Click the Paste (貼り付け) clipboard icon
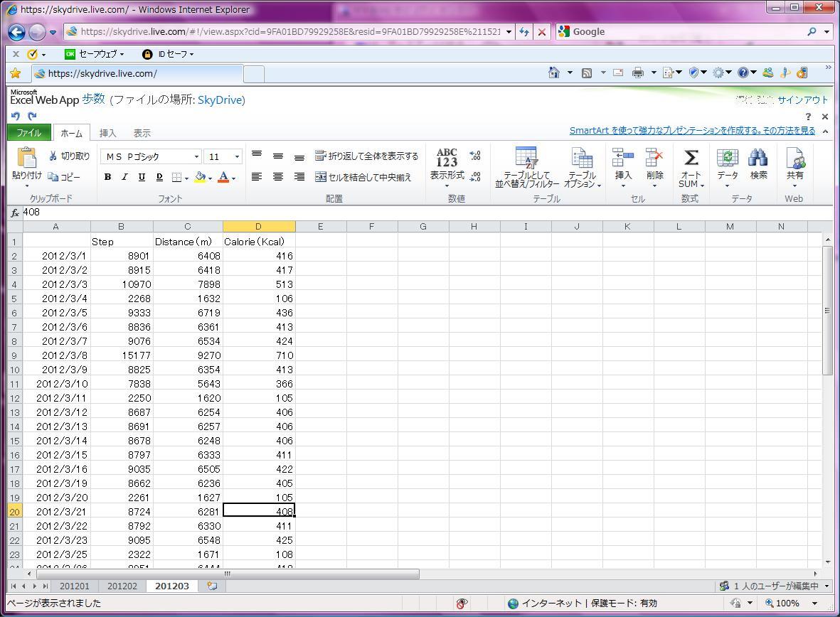Image resolution: width=840 pixels, height=617 pixels. 26,158
